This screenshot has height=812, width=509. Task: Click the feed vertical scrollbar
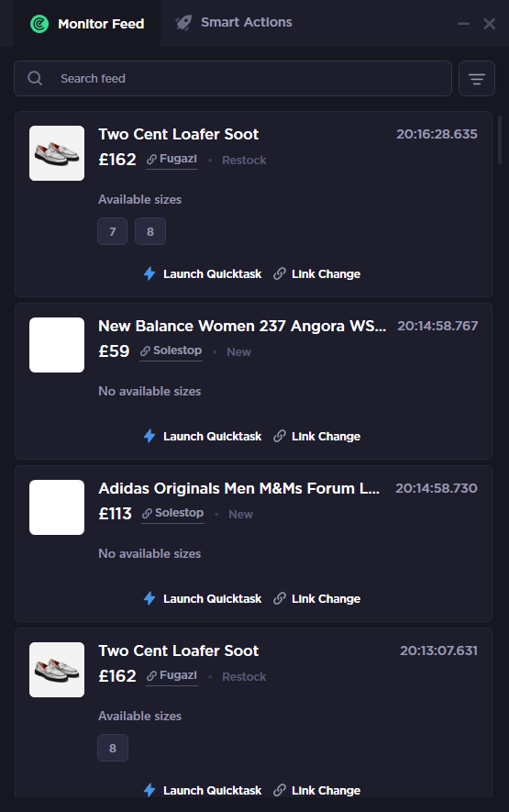[500, 139]
